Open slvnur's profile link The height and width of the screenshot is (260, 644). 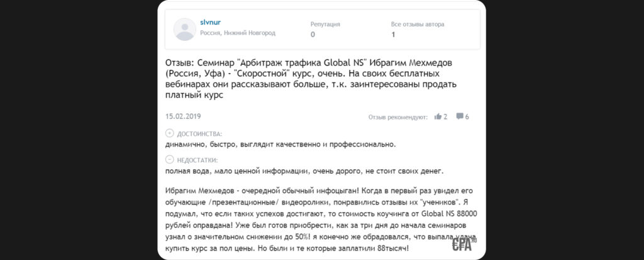click(210, 22)
